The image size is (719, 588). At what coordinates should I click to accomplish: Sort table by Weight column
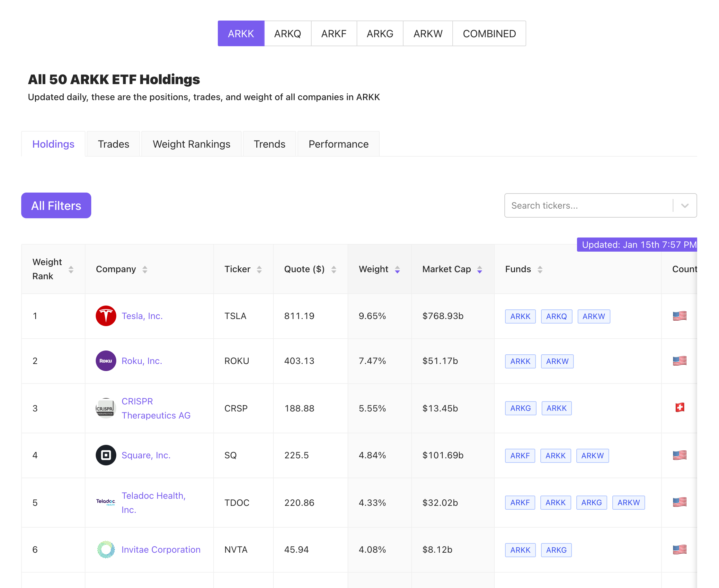(x=397, y=269)
